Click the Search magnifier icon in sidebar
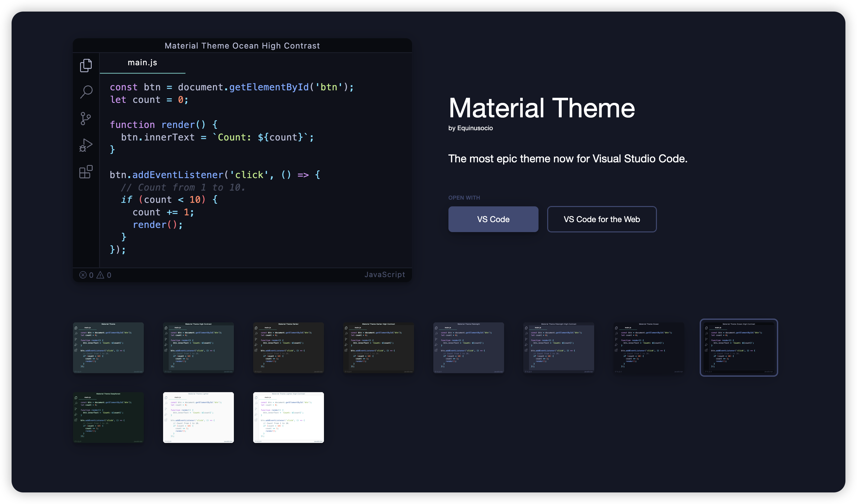Image resolution: width=857 pixels, height=504 pixels. 86,92
